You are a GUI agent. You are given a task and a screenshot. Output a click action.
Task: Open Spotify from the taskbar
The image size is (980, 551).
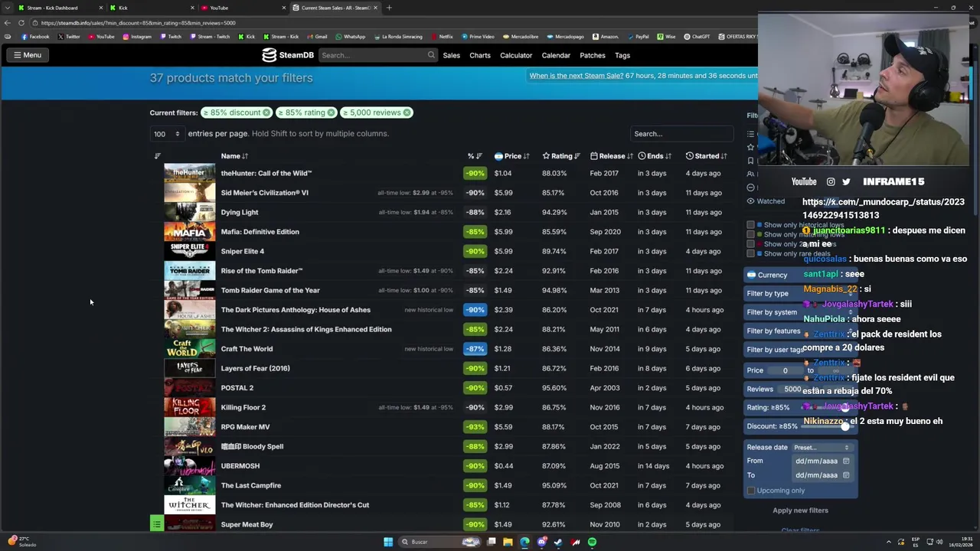point(592,542)
